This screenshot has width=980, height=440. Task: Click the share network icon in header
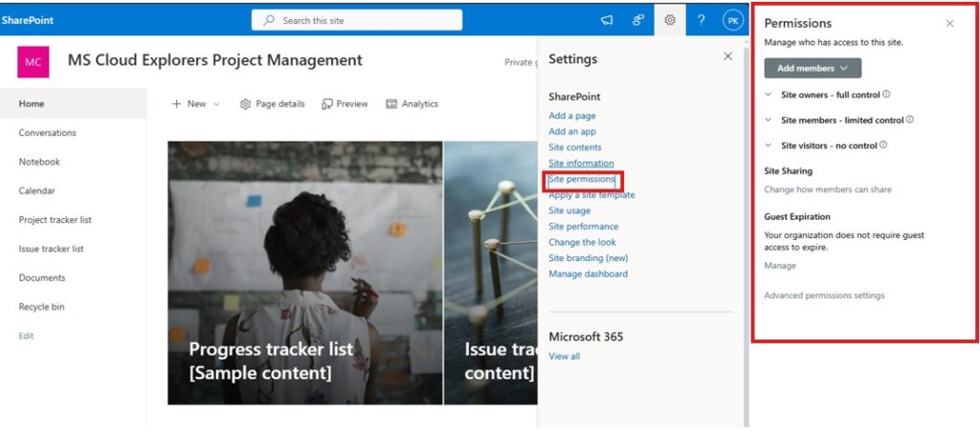(638, 20)
